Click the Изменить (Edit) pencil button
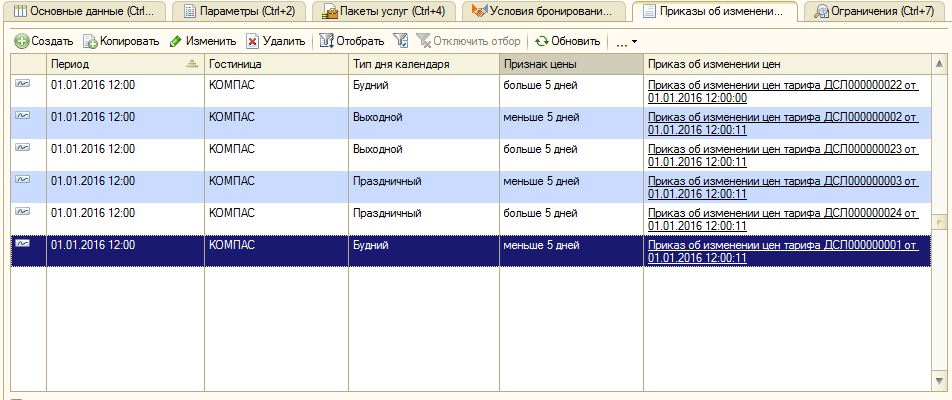Viewport: 952px width, 400px height. point(203,41)
